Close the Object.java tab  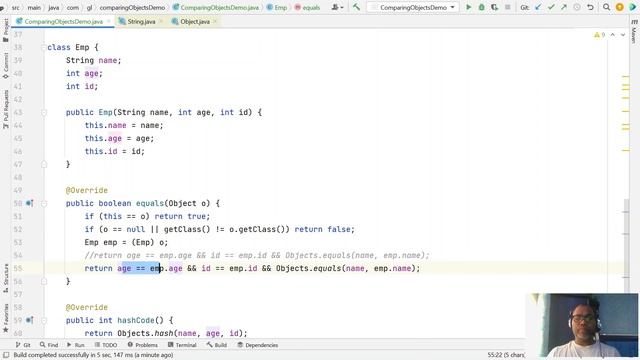[215, 22]
